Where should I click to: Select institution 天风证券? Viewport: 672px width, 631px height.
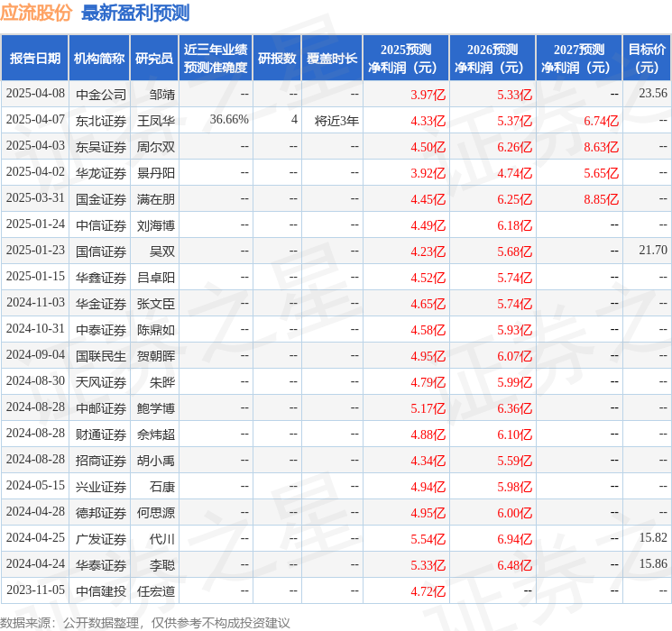click(x=101, y=381)
